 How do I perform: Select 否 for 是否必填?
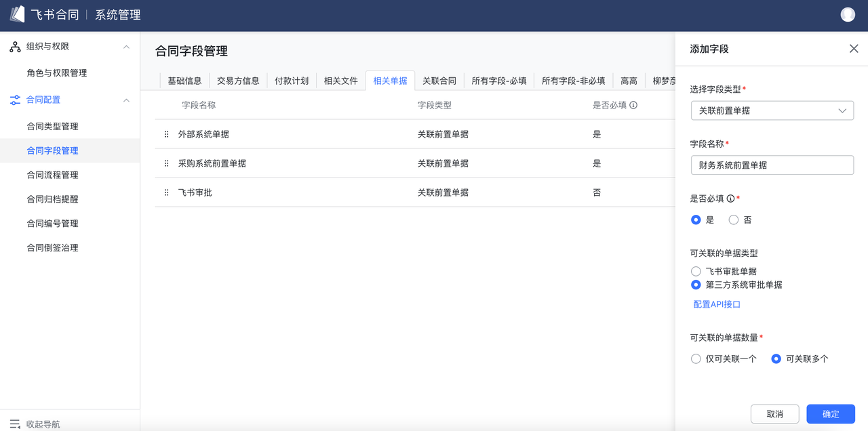coord(733,220)
